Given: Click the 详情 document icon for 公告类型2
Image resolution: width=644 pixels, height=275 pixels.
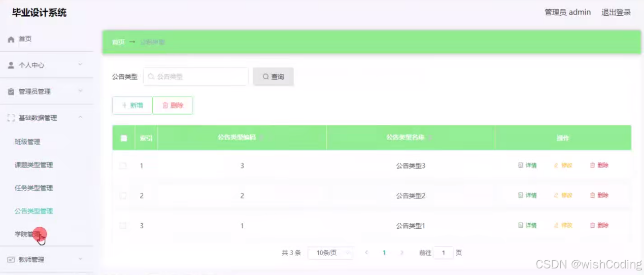Looking at the screenshot, I should pos(520,195).
